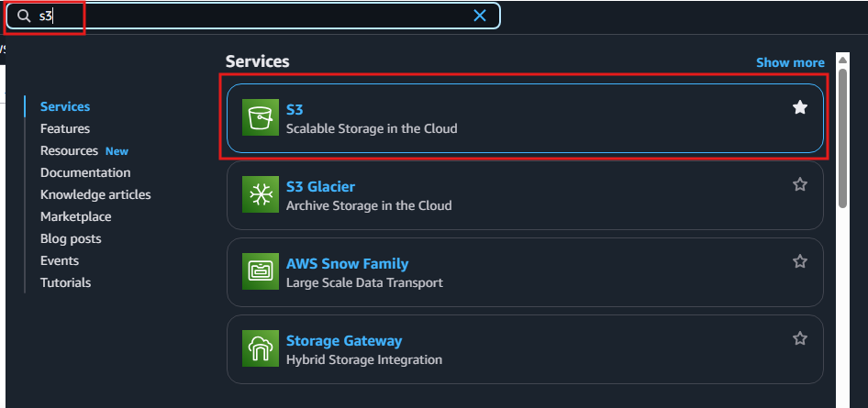Favorite AWS Snow Family with its star

pyautogui.click(x=800, y=261)
